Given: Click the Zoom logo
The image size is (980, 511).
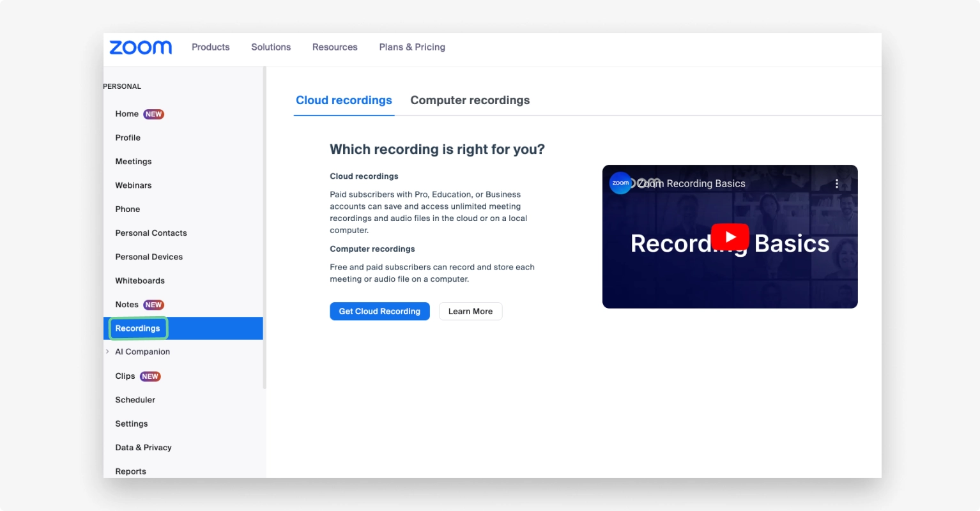Looking at the screenshot, I should coord(141,47).
